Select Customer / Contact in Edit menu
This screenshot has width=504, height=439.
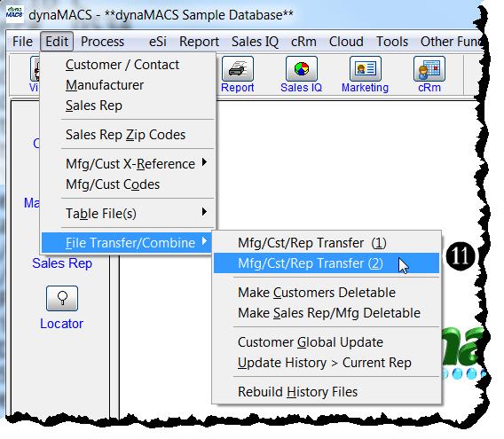122,65
